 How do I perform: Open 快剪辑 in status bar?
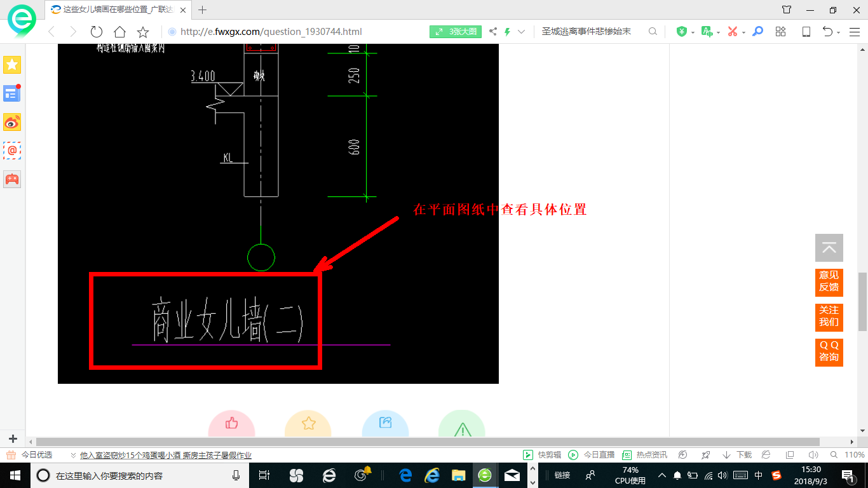(542, 455)
